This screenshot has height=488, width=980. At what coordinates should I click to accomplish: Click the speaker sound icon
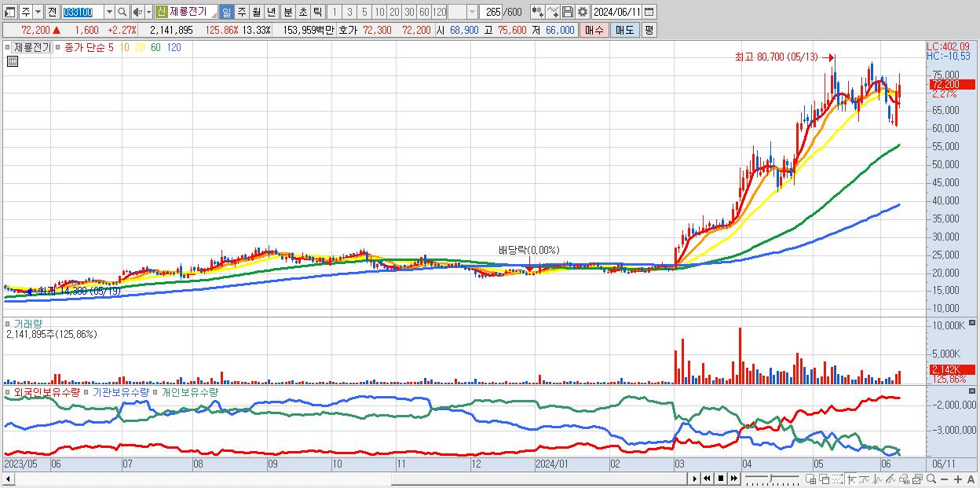137,12
